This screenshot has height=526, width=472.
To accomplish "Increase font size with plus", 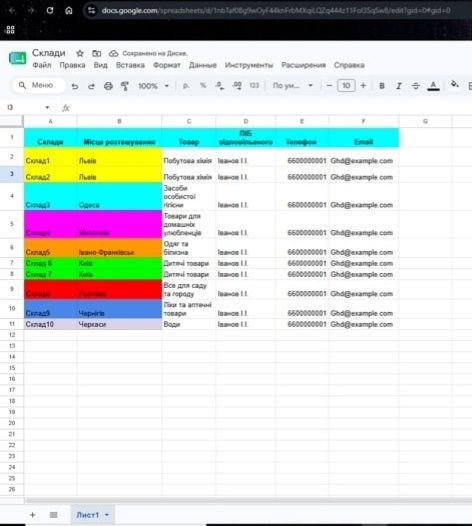I will tap(363, 86).
